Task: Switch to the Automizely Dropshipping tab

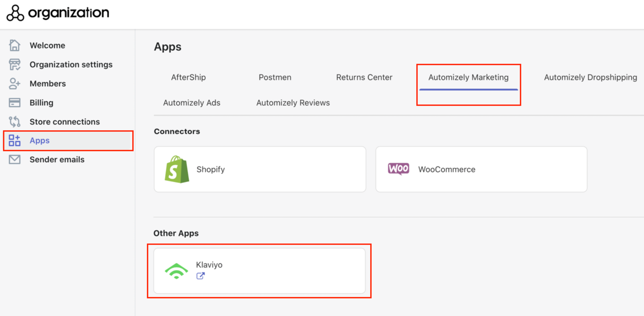Action: (x=590, y=77)
